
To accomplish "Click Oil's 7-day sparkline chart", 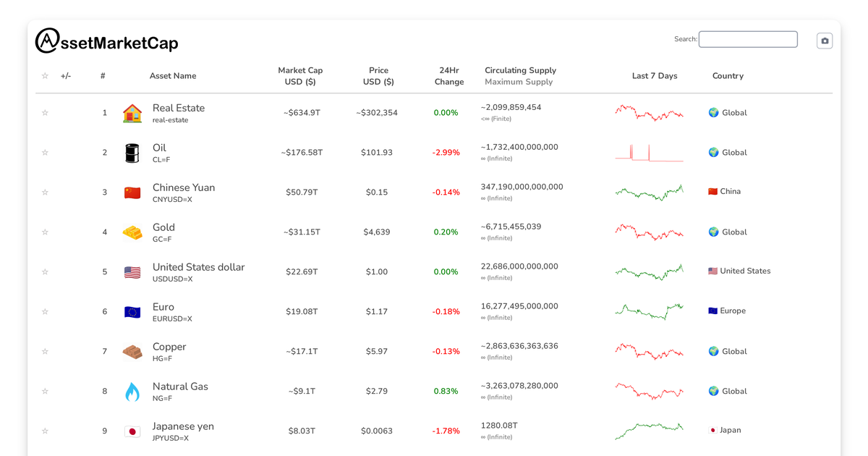I will coord(649,153).
